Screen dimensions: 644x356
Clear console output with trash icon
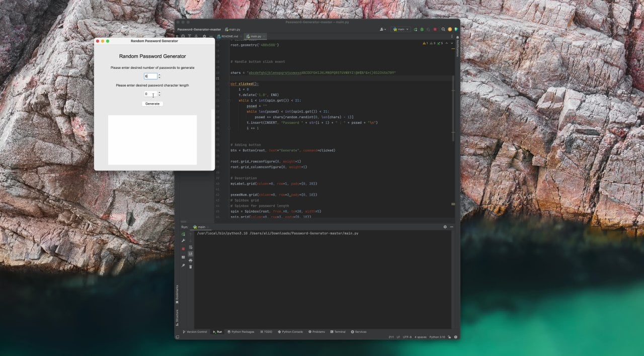coord(191,266)
